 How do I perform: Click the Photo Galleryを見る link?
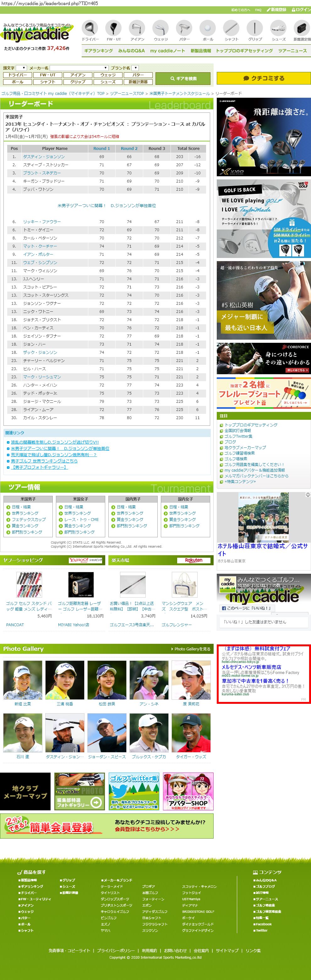click(190, 649)
